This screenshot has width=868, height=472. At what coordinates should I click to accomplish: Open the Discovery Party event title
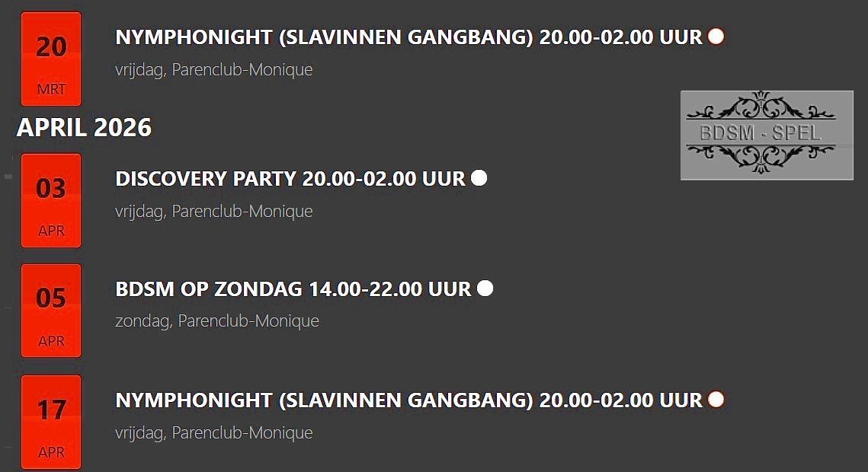[290, 179]
